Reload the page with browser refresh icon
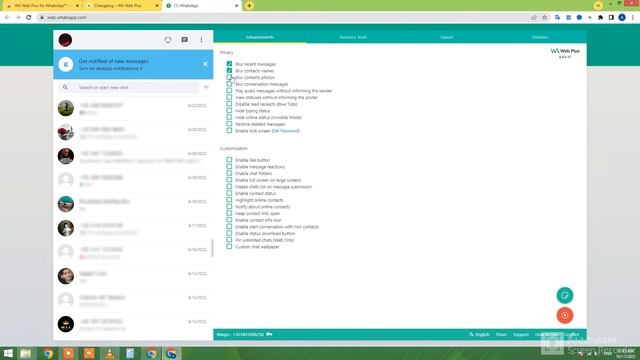This screenshot has height=360, width=640. (x=29, y=18)
